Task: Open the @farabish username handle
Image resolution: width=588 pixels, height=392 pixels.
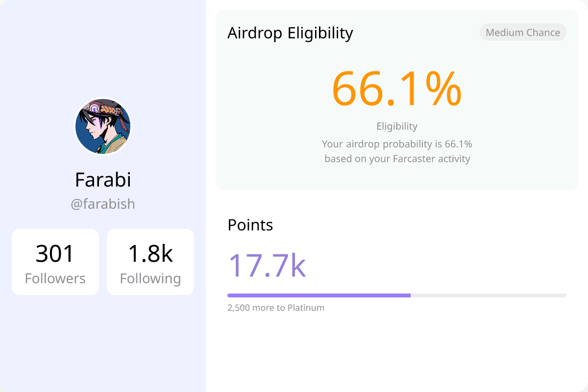Action: (x=103, y=204)
